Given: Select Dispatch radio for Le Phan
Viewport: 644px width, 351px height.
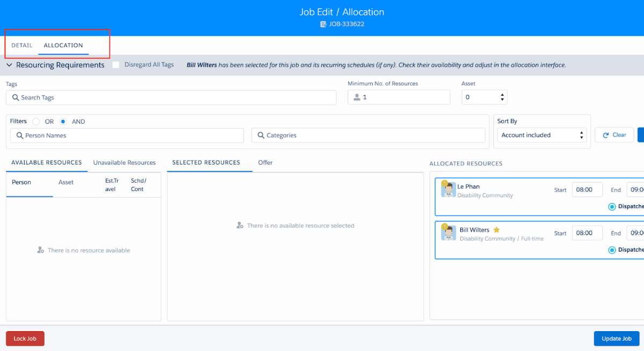Looking at the screenshot, I should 612,206.
